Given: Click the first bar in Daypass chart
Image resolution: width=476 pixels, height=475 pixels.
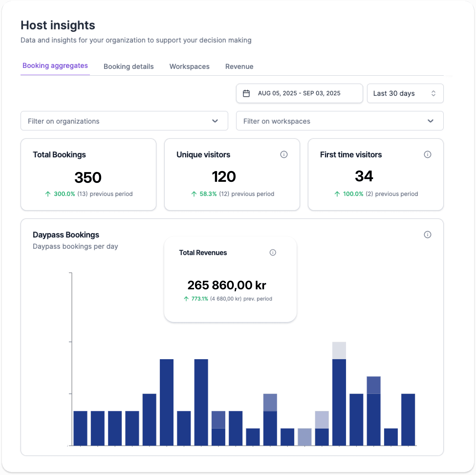Looking at the screenshot, I should pyautogui.click(x=80, y=428).
